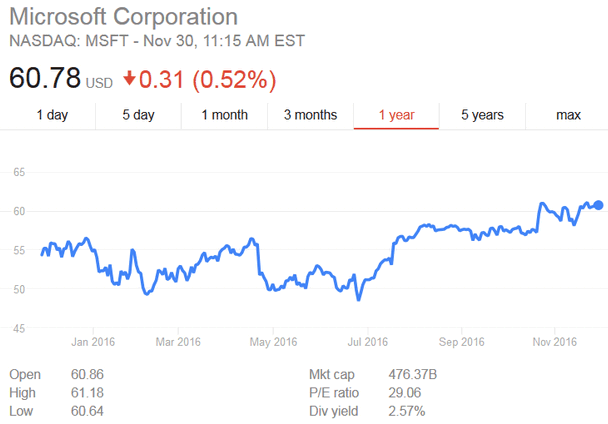Click the Div yield value 2.57%
Viewport: 608px width, 424px height.
pos(407,411)
